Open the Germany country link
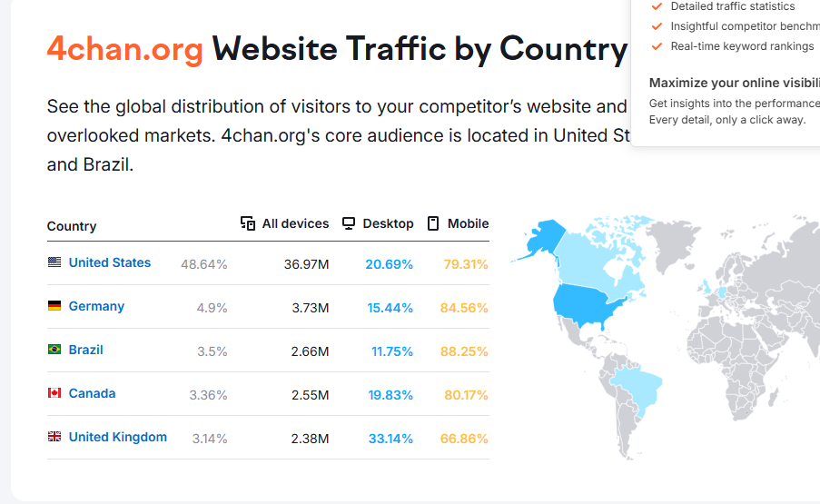 pyautogui.click(x=96, y=306)
